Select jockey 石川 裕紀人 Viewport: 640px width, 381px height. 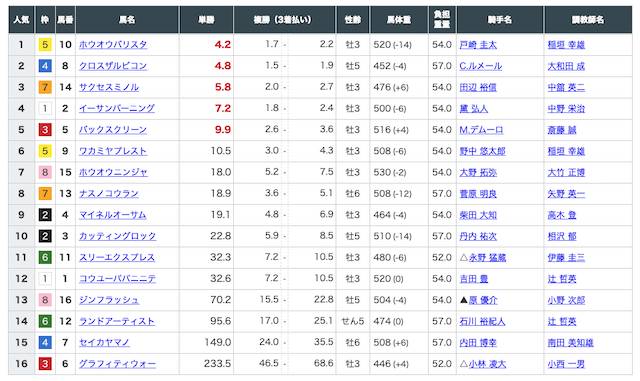482,321
